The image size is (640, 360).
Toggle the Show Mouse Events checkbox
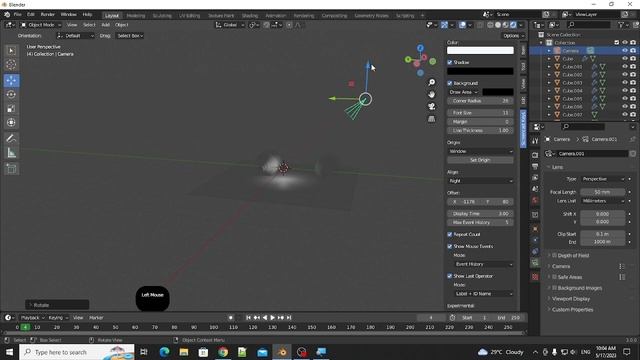(450, 247)
